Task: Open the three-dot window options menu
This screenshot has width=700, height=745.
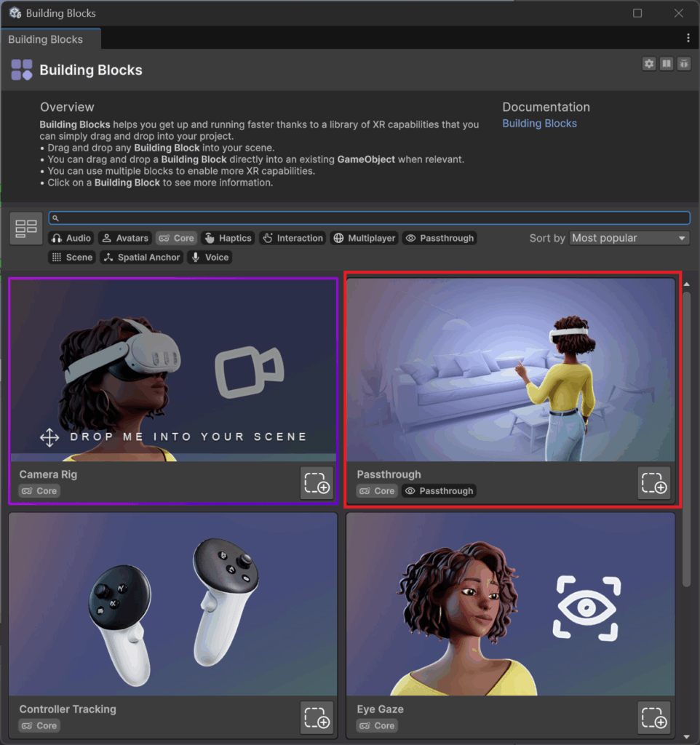Action: coord(688,38)
